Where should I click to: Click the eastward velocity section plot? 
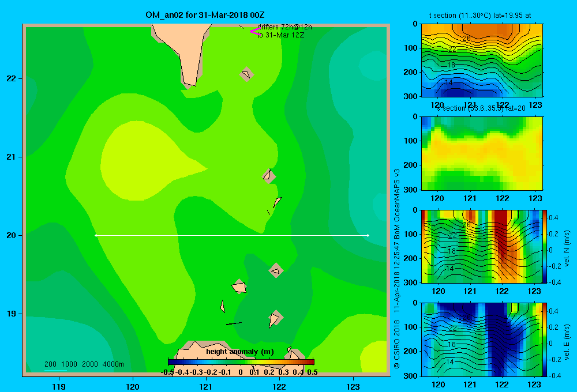click(481, 340)
